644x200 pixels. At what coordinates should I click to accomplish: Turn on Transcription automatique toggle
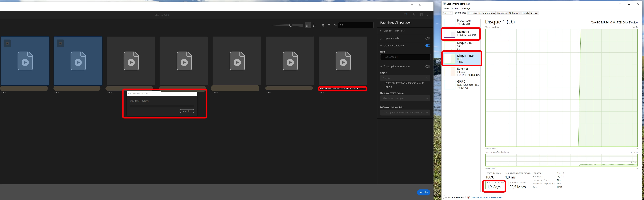[x=428, y=67]
